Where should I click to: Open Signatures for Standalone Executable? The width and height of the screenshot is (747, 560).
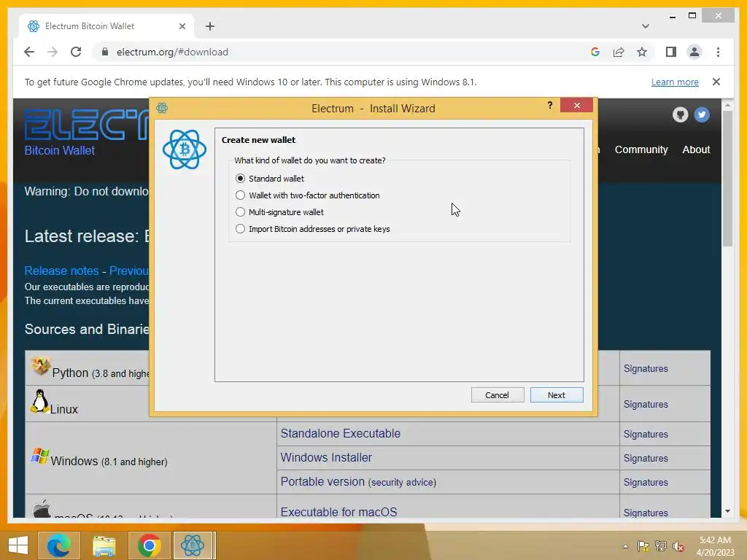pyautogui.click(x=646, y=435)
